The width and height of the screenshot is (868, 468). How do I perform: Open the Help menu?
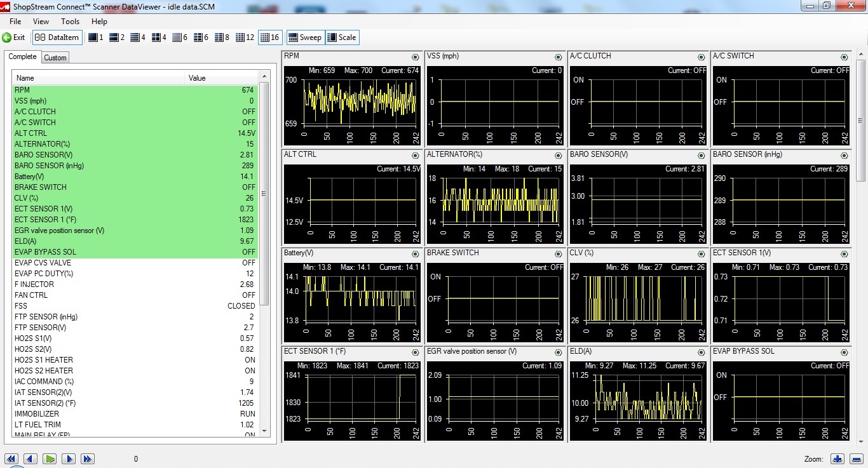(x=100, y=22)
